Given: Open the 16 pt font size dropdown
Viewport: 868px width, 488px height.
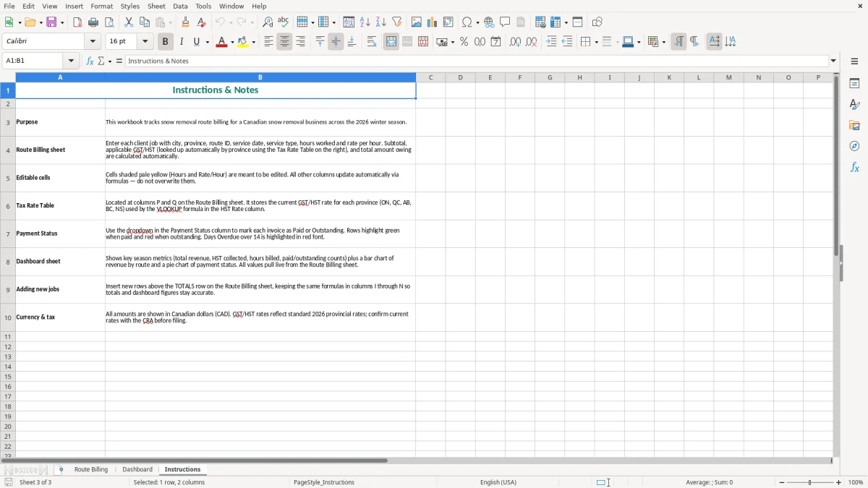Looking at the screenshot, I should (x=145, y=42).
